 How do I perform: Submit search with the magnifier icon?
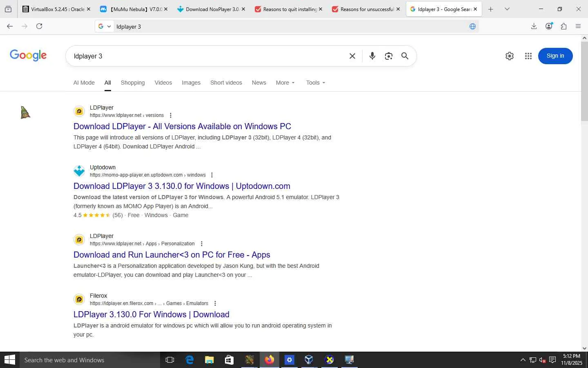(x=405, y=56)
